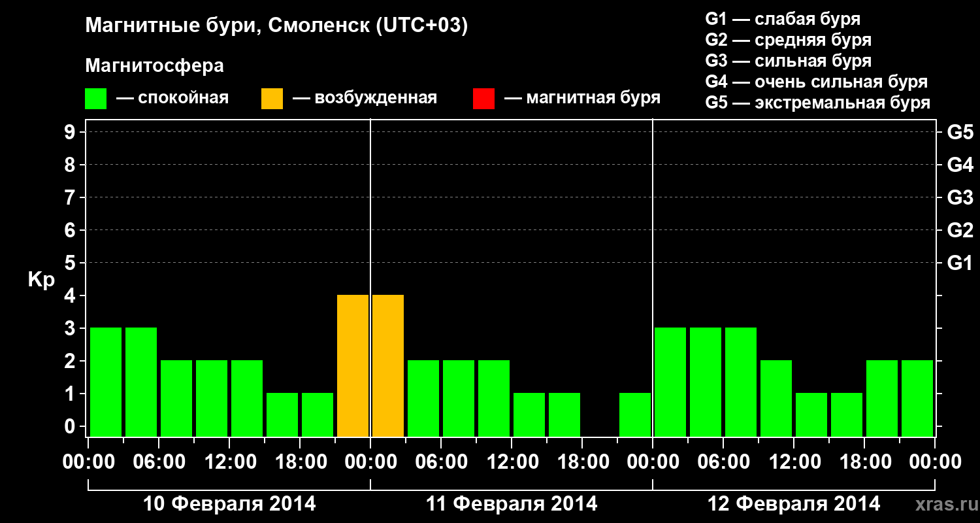This screenshot has height=523, width=980.
Task: Click the first green bar of 10 February (00:00–03:00)
Action: (106, 382)
